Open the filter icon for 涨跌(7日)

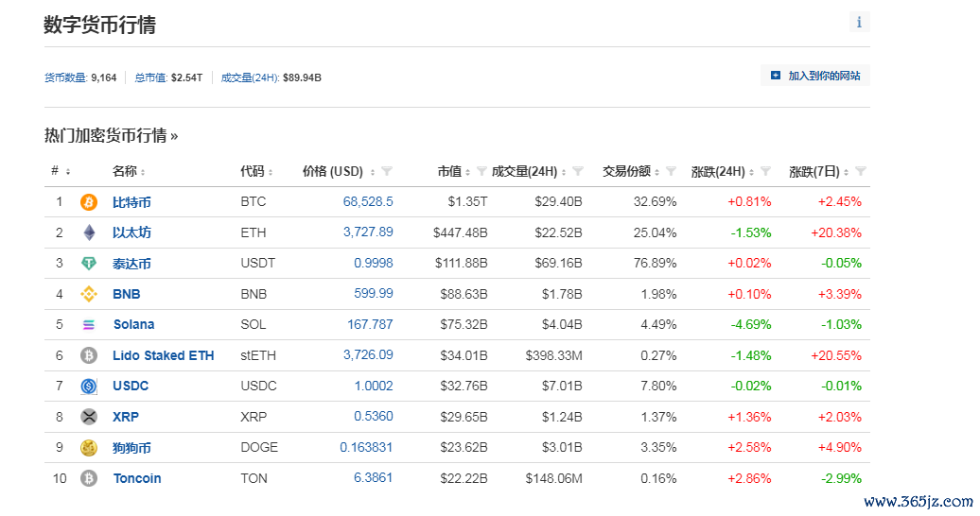[860, 171]
